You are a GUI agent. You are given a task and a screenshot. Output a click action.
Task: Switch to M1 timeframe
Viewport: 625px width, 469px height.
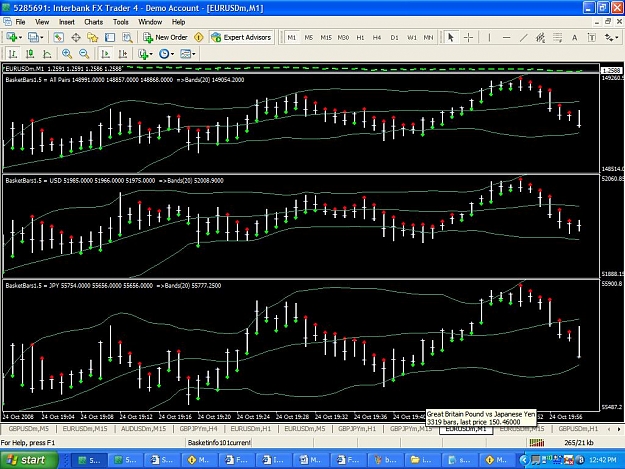(x=292, y=37)
